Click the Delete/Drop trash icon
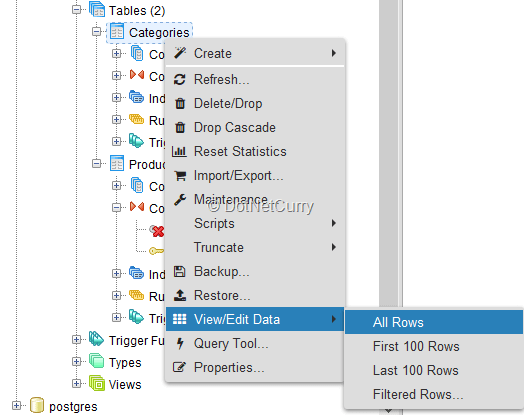Screen dimensions: 524x415 click(180, 104)
